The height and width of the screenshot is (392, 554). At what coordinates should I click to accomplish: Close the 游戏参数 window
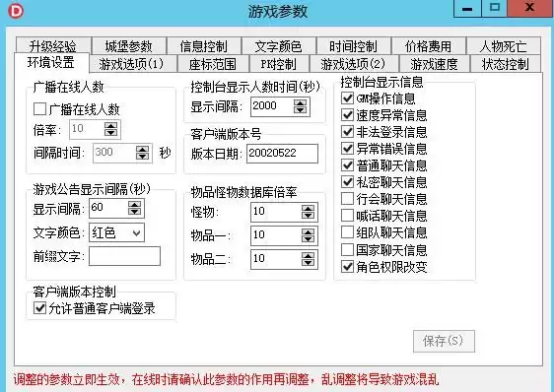pyautogui.click(x=529, y=9)
